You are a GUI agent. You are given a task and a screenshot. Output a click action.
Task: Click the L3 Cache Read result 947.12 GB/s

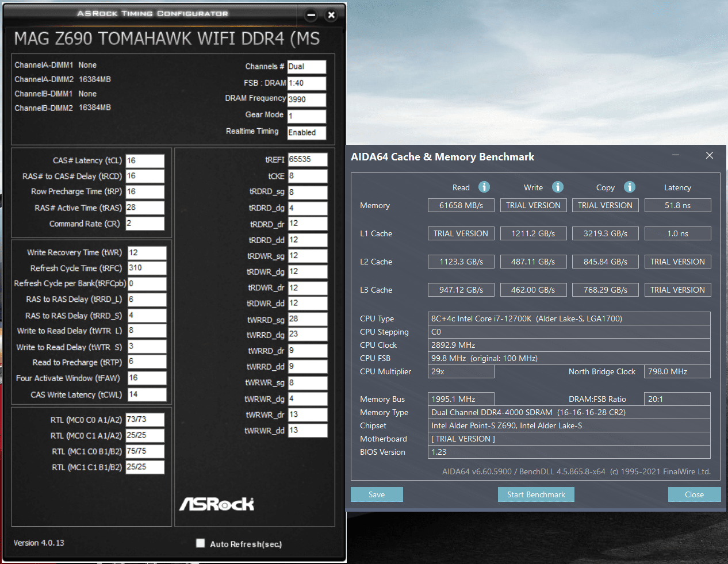point(461,290)
